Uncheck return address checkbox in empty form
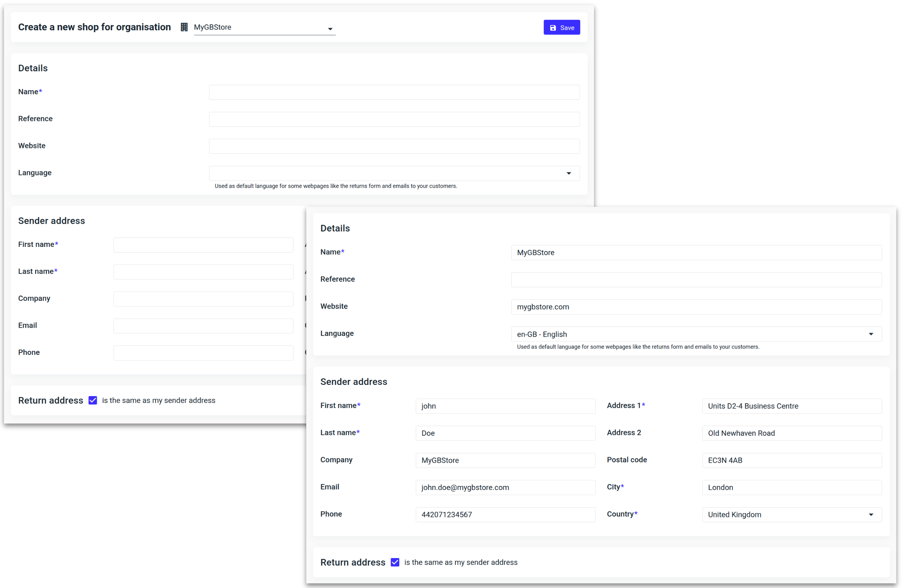This screenshot has height=588, width=902. (93, 401)
